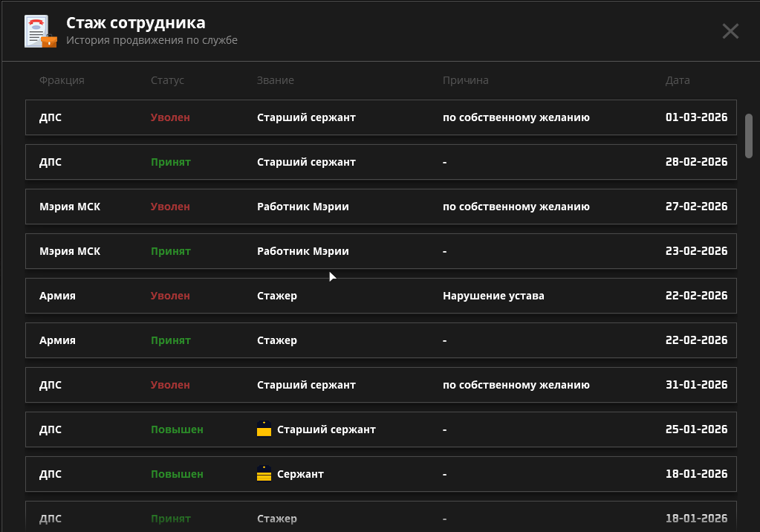Close the Стаж сотрудника window
760x532 pixels.
730,30
